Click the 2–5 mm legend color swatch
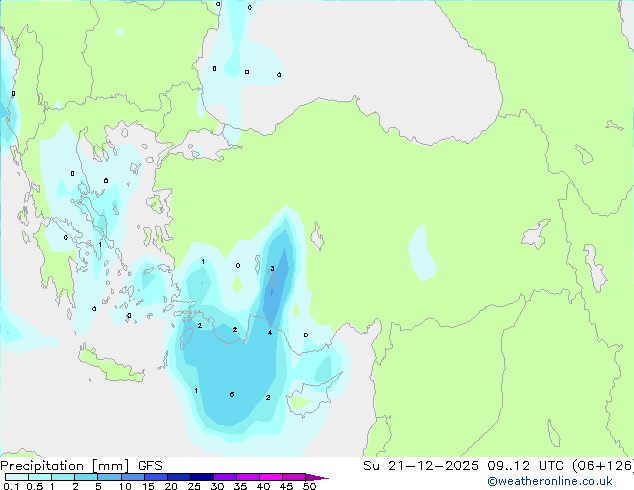This screenshot has height=490, width=634. [x=86, y=477]
